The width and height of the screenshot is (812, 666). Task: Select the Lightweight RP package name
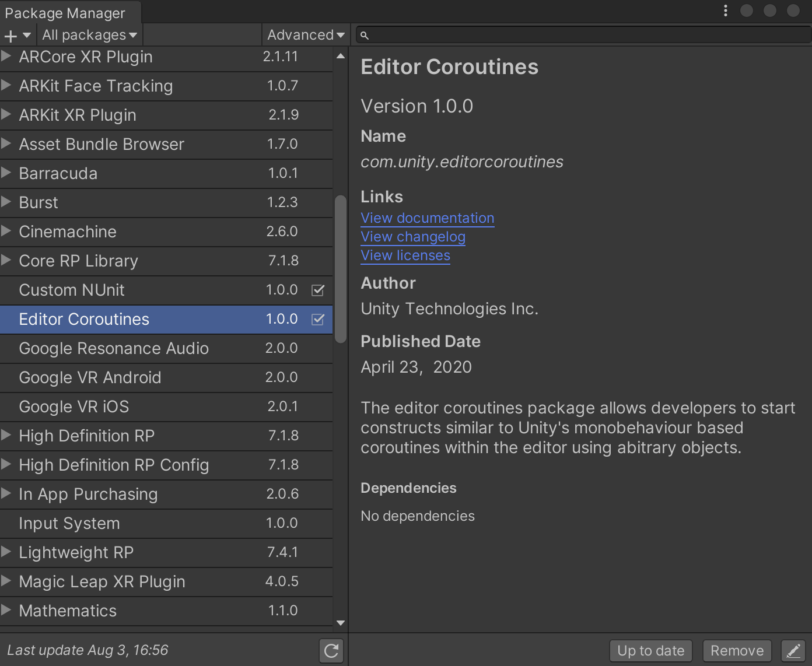click(x=76, y=553)
